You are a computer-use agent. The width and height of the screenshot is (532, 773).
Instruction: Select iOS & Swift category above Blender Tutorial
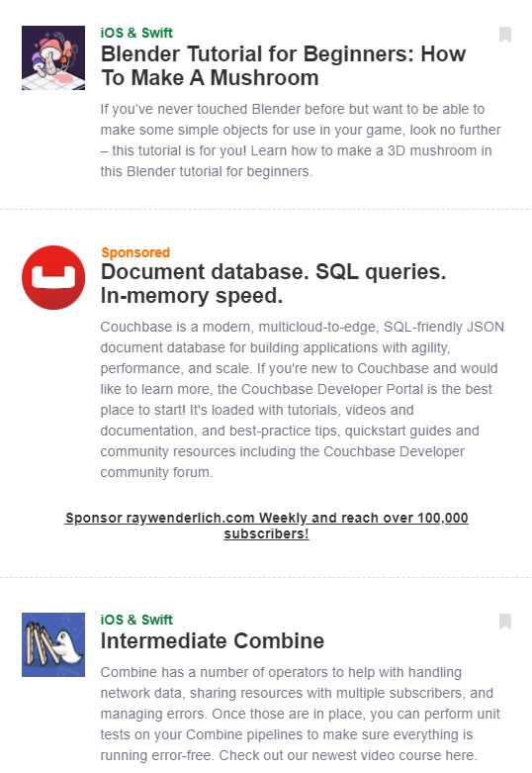click(136, 33)
